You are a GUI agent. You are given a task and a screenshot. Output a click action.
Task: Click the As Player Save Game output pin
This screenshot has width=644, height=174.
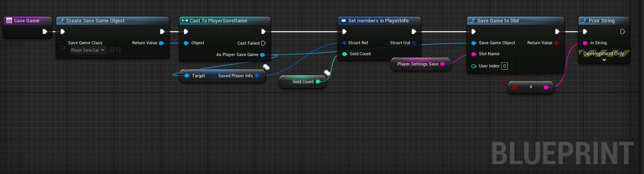tap(263, 55)
